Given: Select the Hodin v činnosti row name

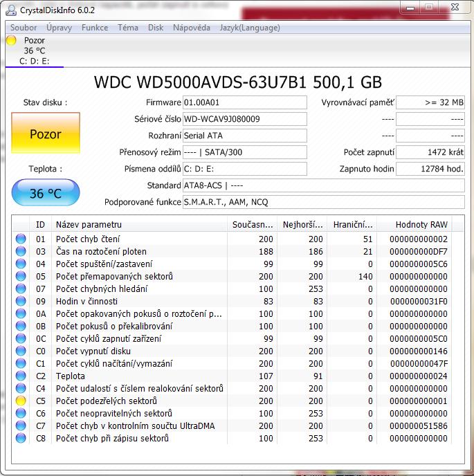Looking at the screenshot, I should pos(87,301).
